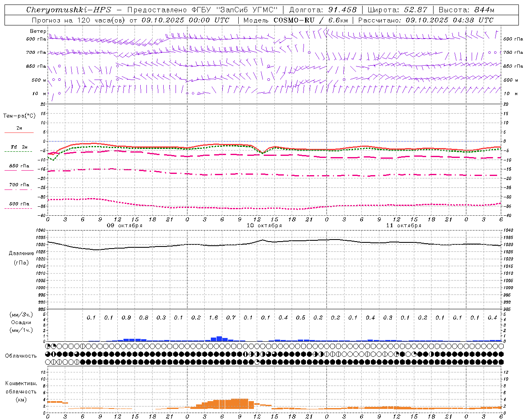525x420 pixels.
Task: Click the station title Cheryomushki-HPS
Action: 68,10
